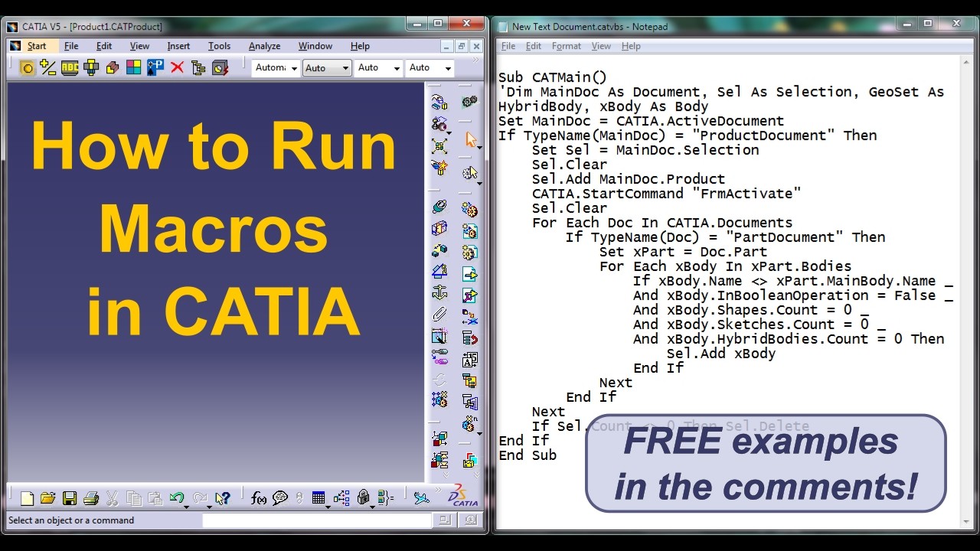
Task: Open the CATIA Analyze menu
Action: tap(264, 46)
